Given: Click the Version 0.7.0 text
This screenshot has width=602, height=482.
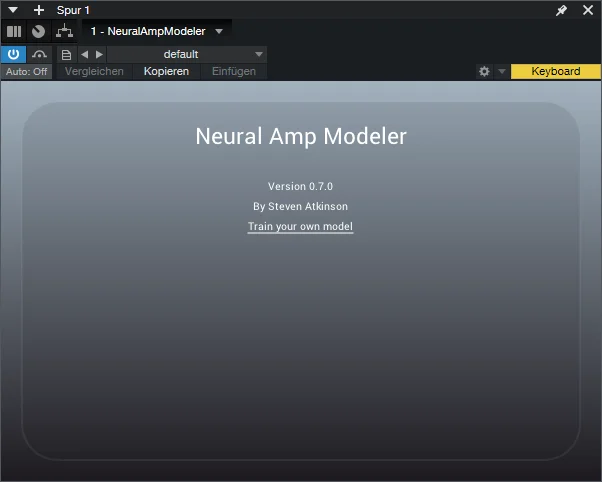Looking at the screenshot, I should 300,186.
